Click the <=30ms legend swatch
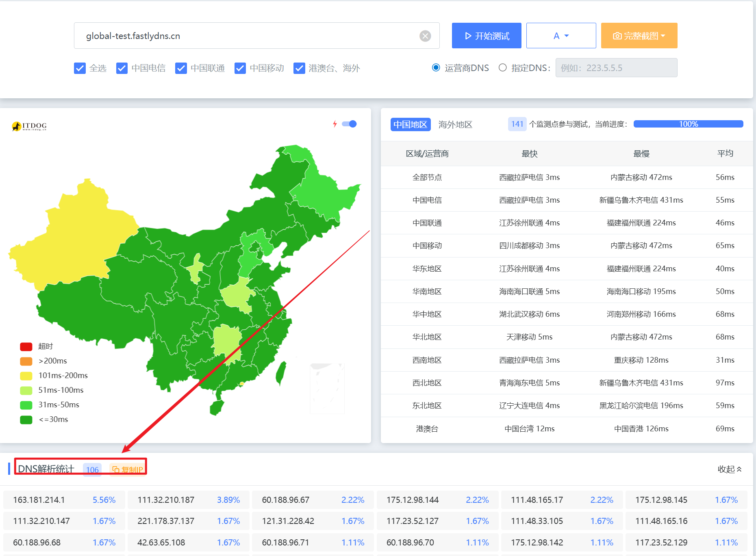This screenshot has height=556, width=756. pos(26,420)
